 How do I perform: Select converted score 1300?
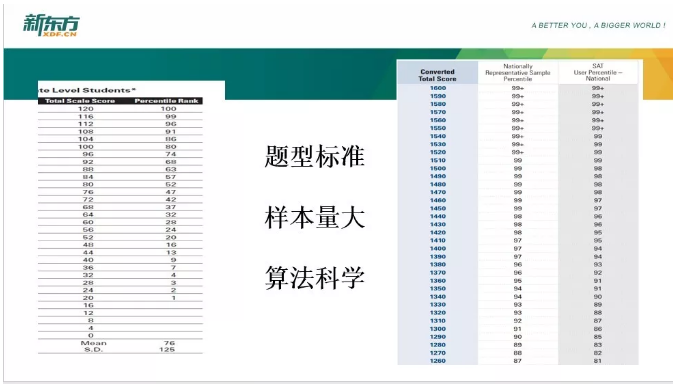point(438,329)
